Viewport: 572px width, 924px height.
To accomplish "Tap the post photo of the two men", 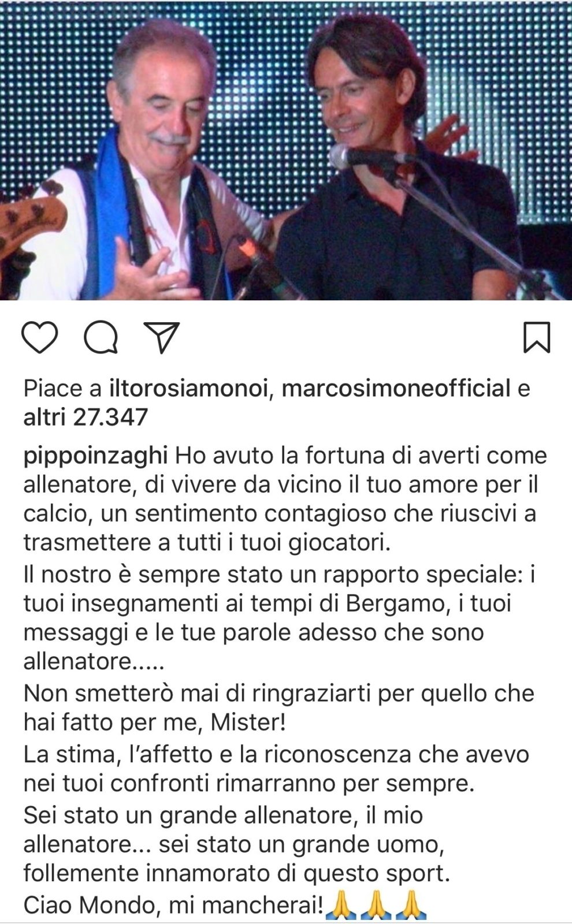I will click(286, 150).
